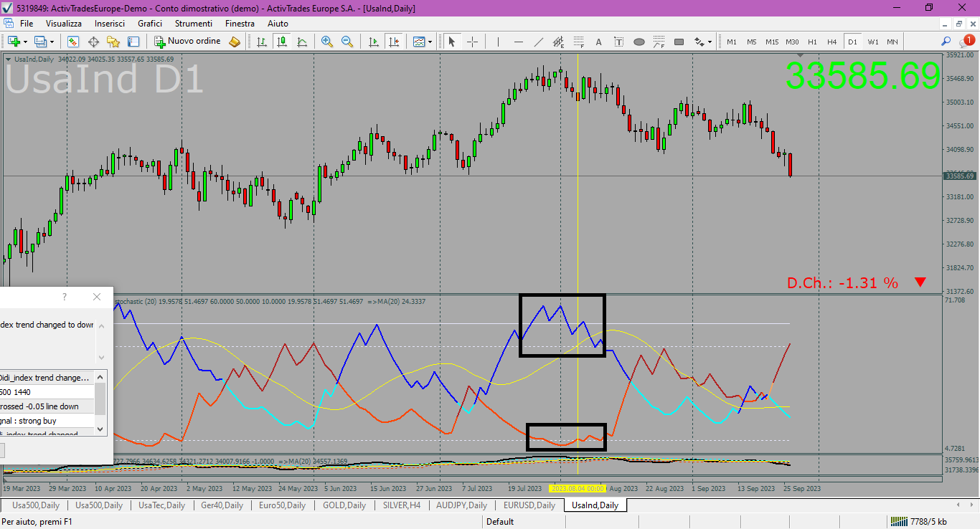Select alert row 'crossed -0.05 line down'
The width and height of the screenshot is (980, 529).
click(x=47, y=406)
